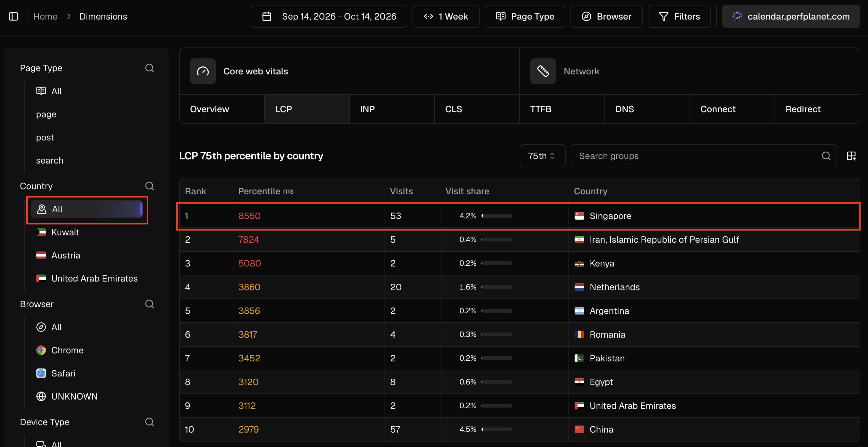Image resolution: width=868 pixels, height=447 pixels.
Task: Sort by Percentile ms column header
Action: (x=266, y=191)
